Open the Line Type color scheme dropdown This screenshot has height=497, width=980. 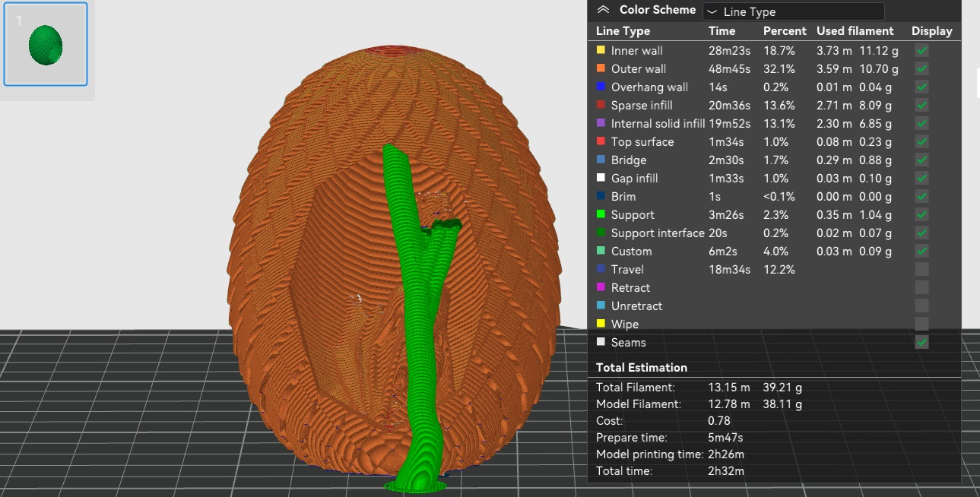click(x=793, y=11)
